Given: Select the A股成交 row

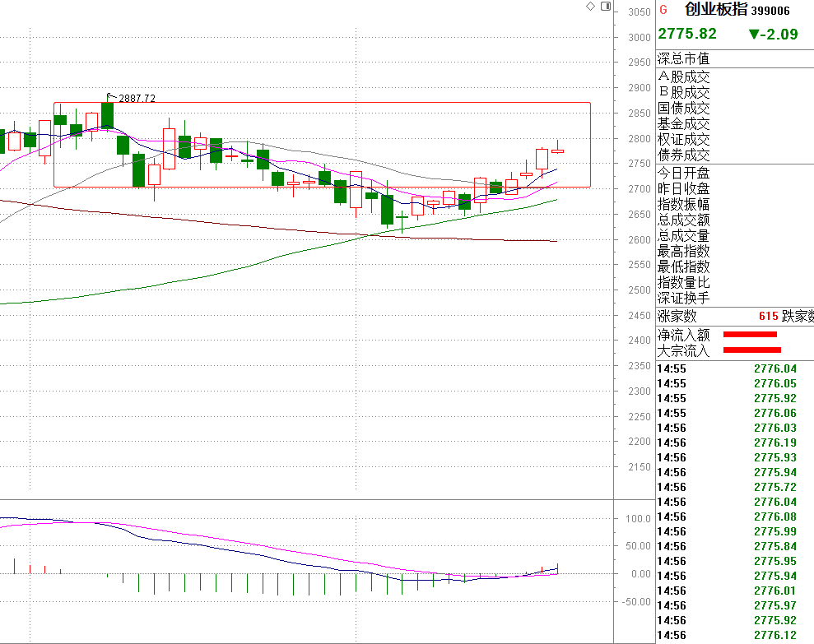Looking at the screenshot, I should pyautogui.click(x=735, y=76).
